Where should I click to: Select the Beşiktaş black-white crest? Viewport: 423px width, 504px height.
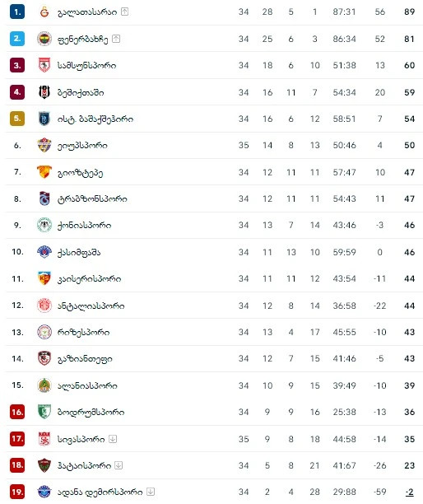click(x=44, y=92)
